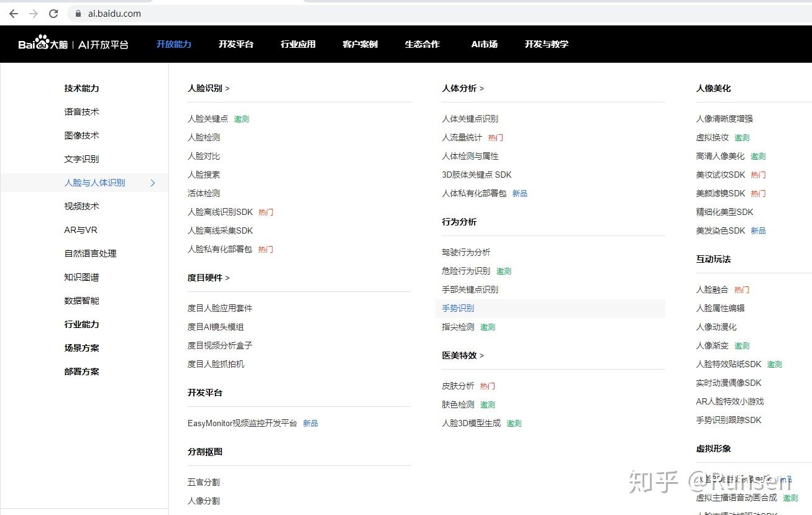Open the 人体分析 > category heading

(463, 88)
